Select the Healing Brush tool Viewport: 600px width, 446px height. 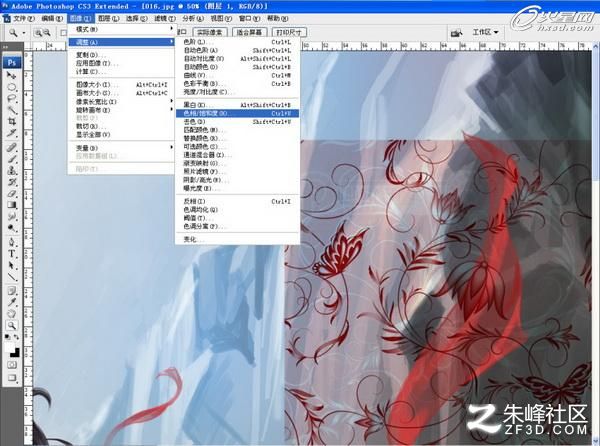click(11, 147)
